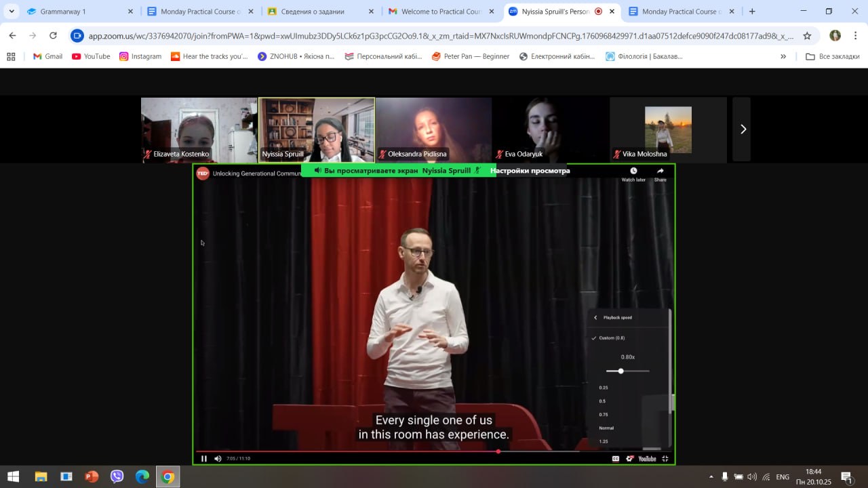Pause the video with the pause button
The width and height of the screenshot is (868, 488).
(204, 459)
